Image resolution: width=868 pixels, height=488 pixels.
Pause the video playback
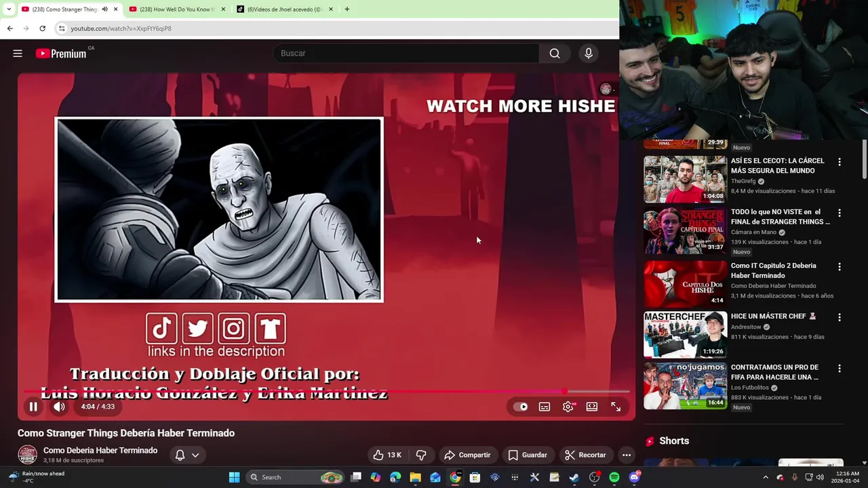(x=33, y=407)
